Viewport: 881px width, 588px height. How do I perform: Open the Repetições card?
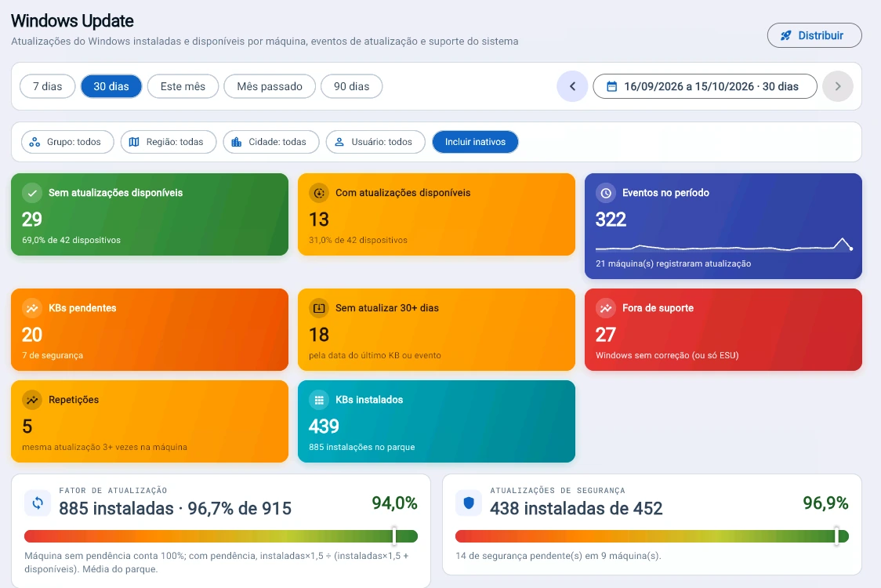(x=150, y=421)
